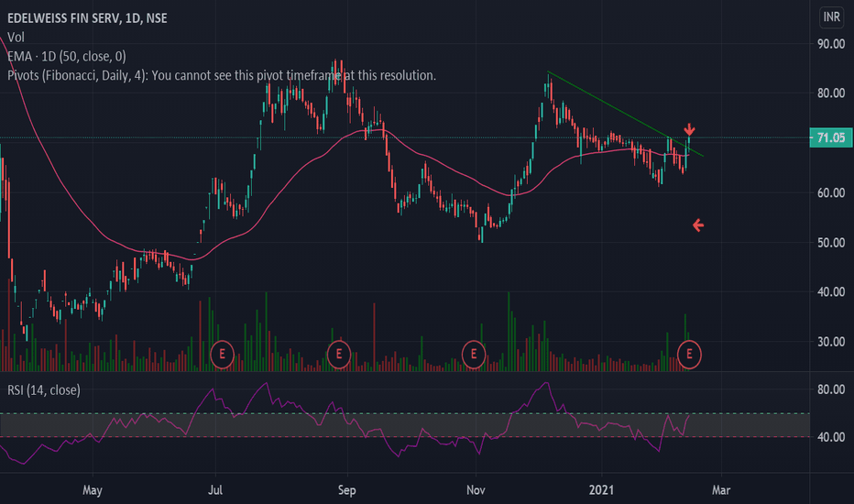This screenshot has width=854, height=504.
Task: Click the EMA 1D (50, close, 0) legend
Action: coord(67,56)
